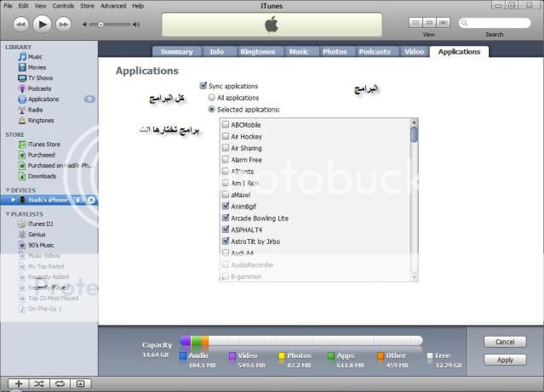The width and height of the screenshot is (544, 392).
Task: Click the list scroll up arrow
Action: [414, 122]
